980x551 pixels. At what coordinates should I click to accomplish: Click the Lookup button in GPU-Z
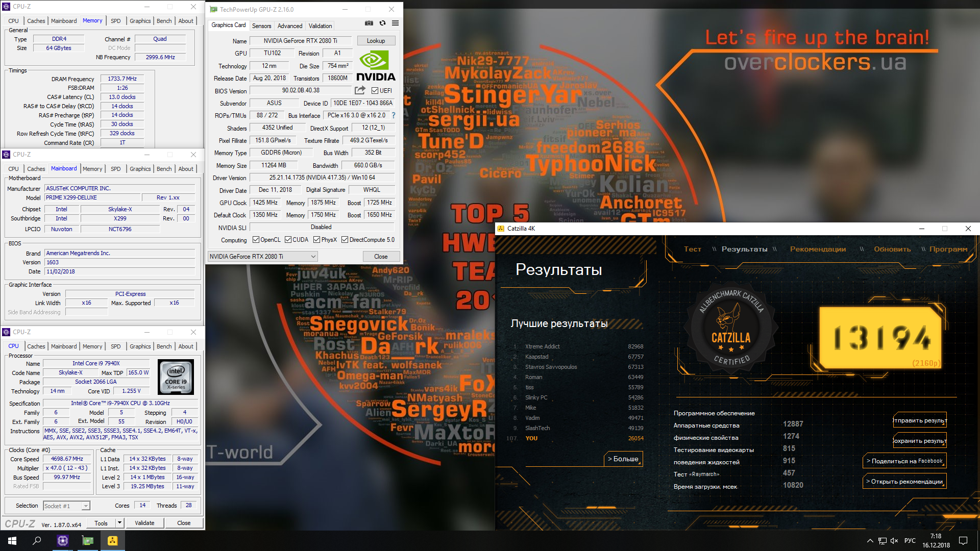(x=376, y=41)
